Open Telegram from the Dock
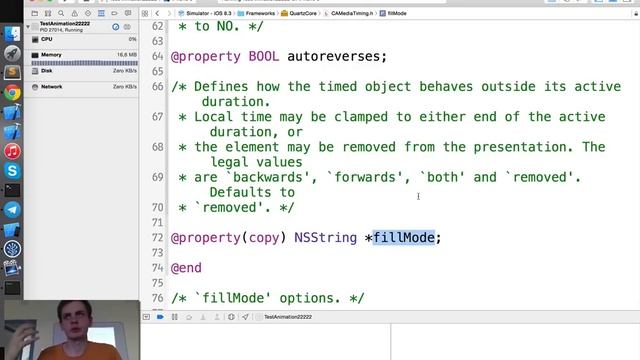The height and width of the screenshot is (360, 640). click(12, 210)
